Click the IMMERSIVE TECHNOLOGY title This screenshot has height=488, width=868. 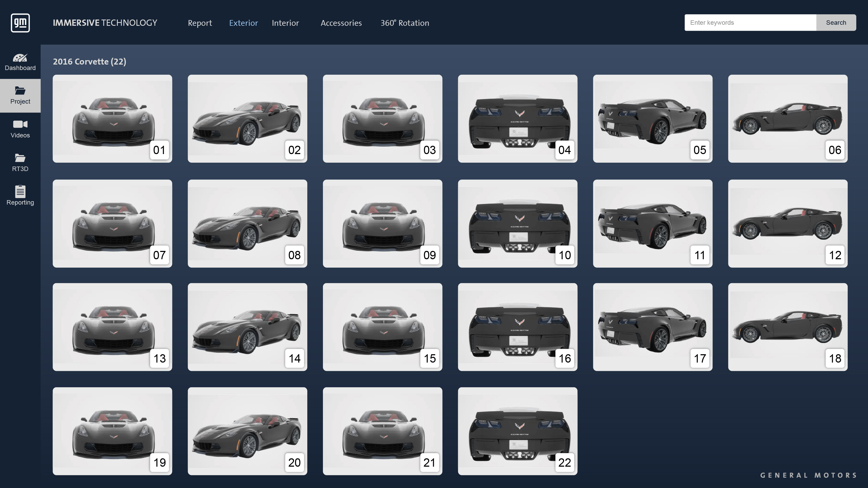(x=104, y=23)
